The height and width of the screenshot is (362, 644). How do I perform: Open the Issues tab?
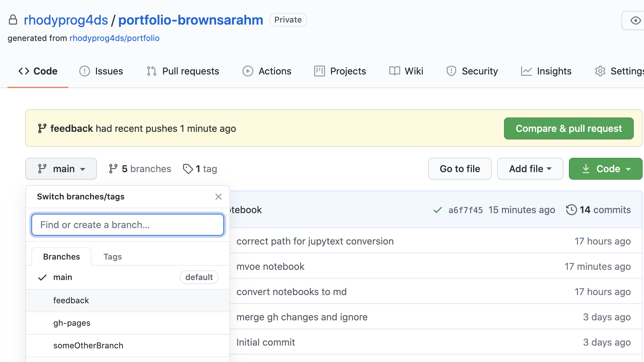pyautogui.click(x=101, y=71)
